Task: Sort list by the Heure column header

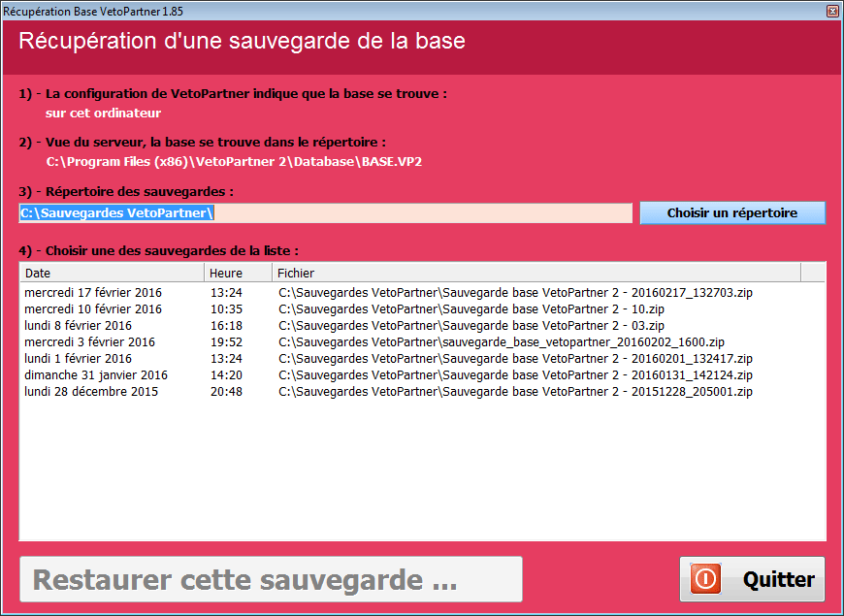Action: pos(238,273)
